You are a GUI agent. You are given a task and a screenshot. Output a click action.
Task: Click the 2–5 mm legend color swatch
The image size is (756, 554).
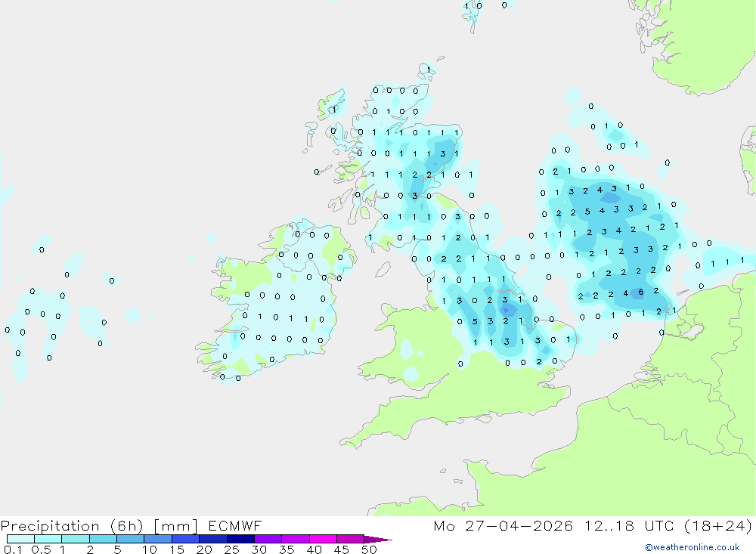103,539
